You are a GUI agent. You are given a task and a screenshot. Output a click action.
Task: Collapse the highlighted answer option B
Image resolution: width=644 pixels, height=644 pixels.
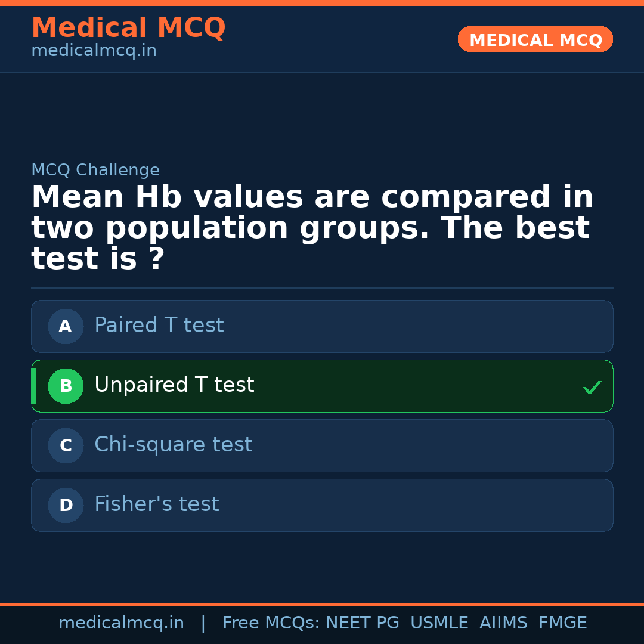point(322,386)
